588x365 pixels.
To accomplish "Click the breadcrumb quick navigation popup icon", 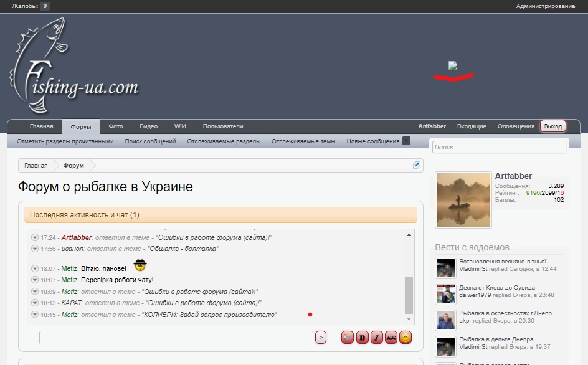I will 417,165.
